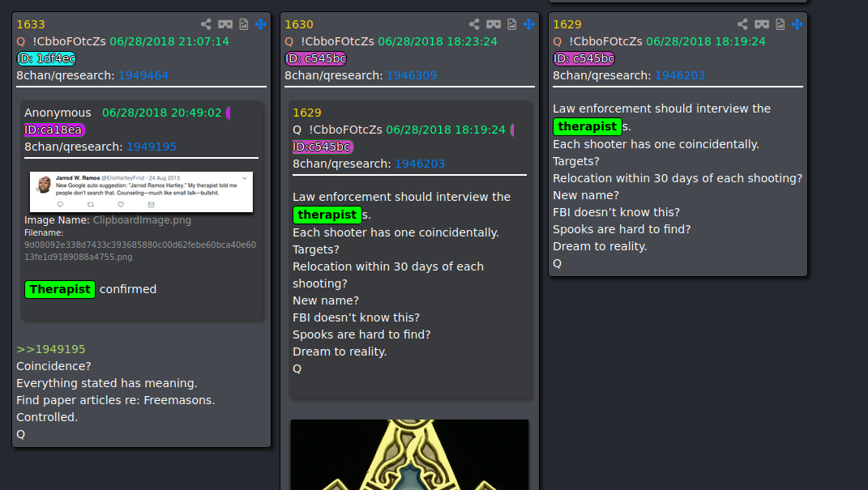Click move arrows icon on post 1630
The image size is (868, 490).
click(x=529, y=24)
